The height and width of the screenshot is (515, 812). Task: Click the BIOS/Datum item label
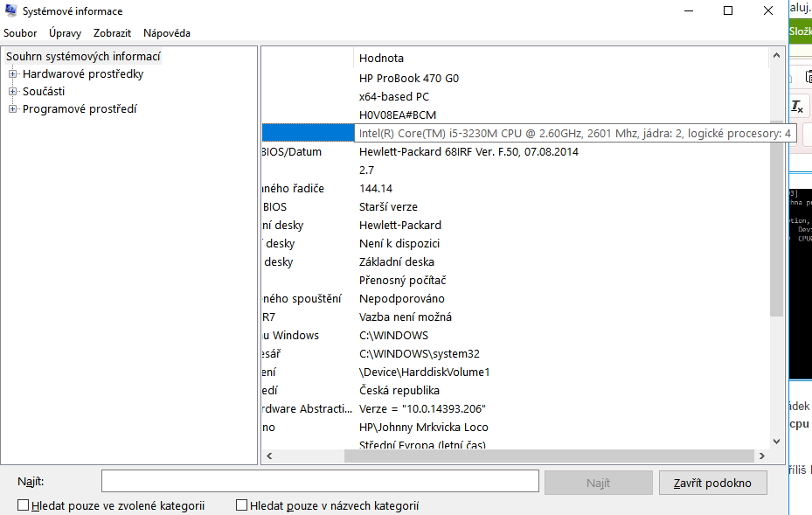pyautogui.click(x=292, y=152)
